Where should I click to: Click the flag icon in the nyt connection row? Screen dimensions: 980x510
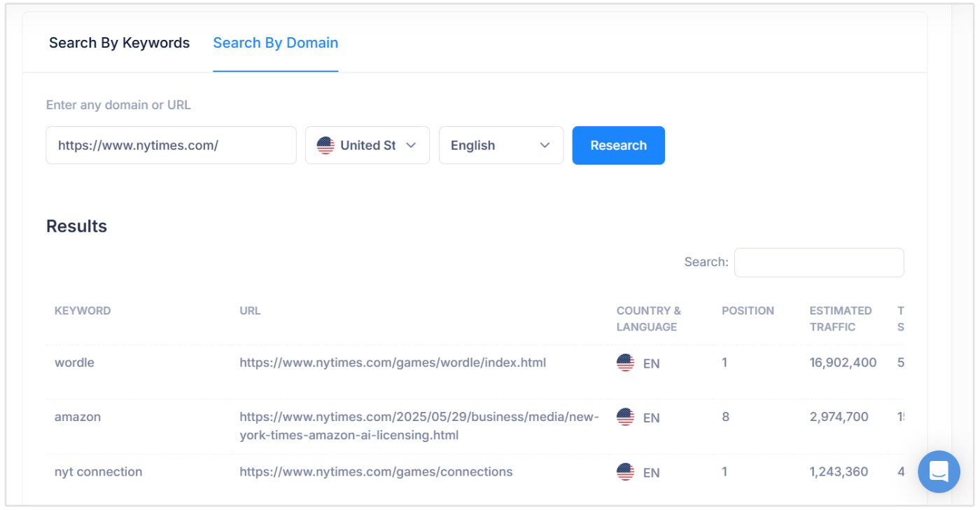coord(625,471)
